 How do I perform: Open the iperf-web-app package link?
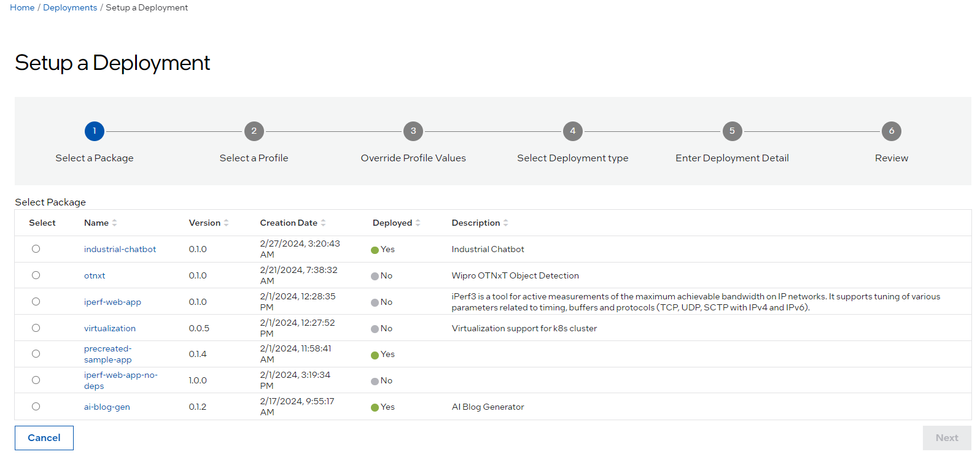coord(112,302)
